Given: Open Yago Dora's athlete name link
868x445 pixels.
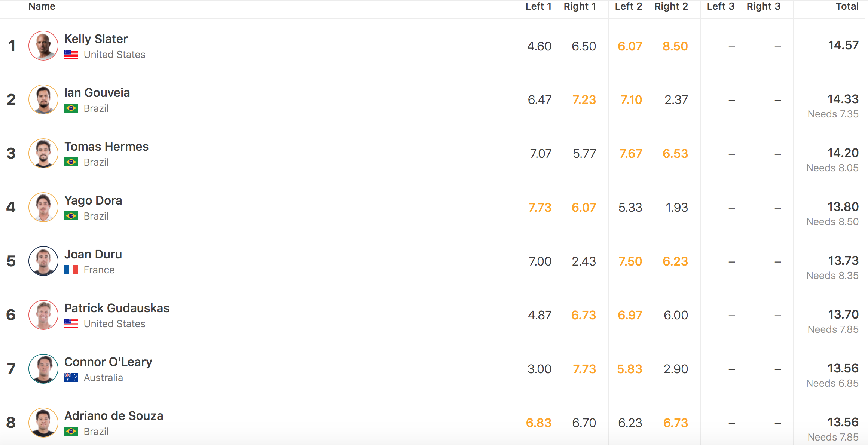Looking at the screenshot, I should point(93,200).
